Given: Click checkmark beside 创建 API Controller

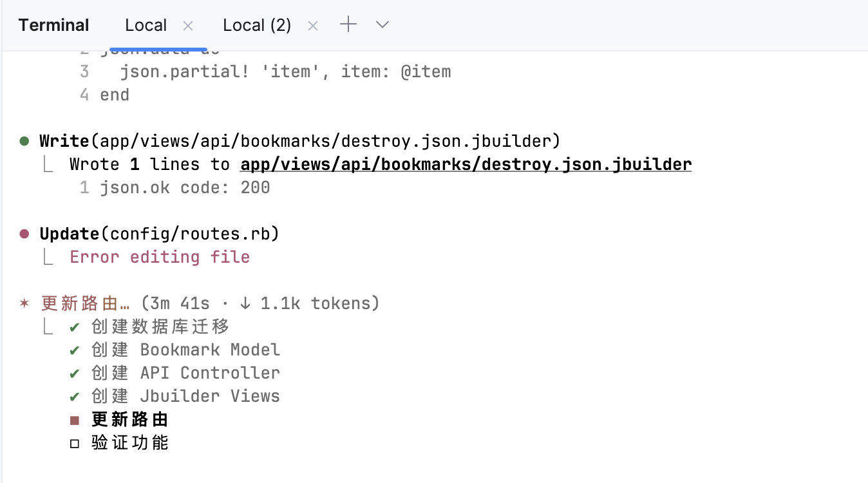Looking at the screenshot, I should point(75,374).
